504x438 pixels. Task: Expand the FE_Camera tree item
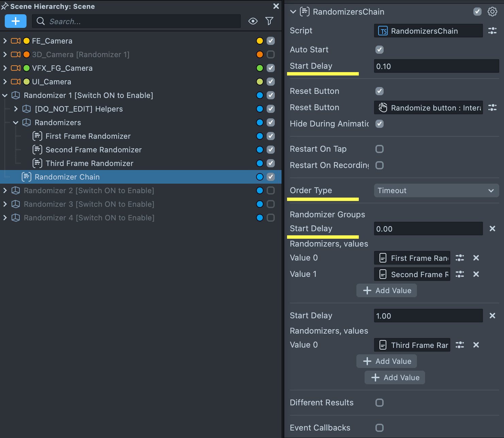coord(5,41)
